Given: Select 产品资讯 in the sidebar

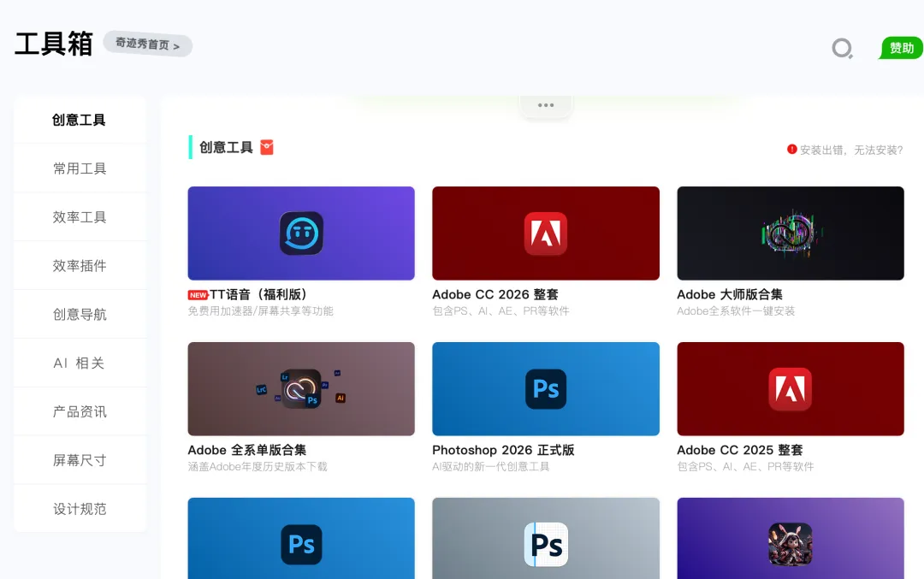Looking at the screenshot, I should click(x=80, y=411).
